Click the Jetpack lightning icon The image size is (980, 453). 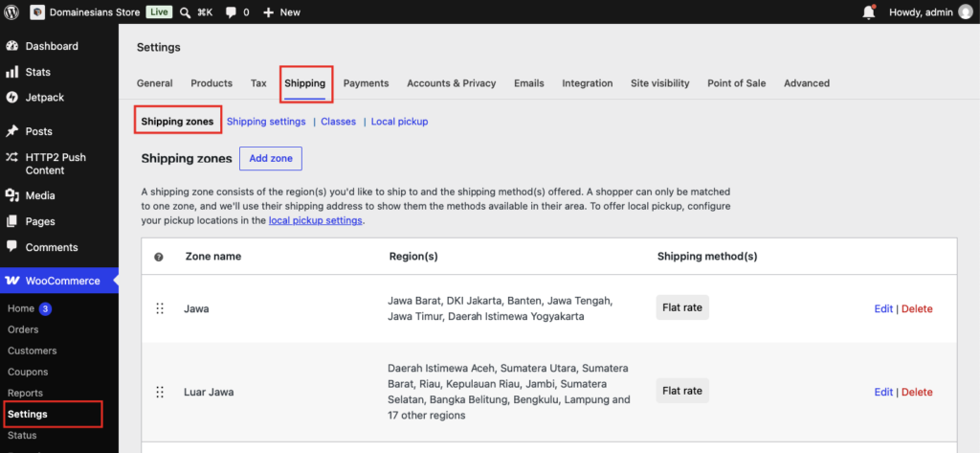(x=11, y=98)
